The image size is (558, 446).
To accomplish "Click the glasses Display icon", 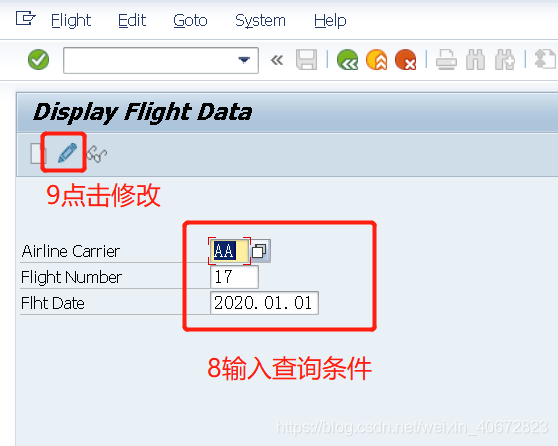I will tap(97, 154).
